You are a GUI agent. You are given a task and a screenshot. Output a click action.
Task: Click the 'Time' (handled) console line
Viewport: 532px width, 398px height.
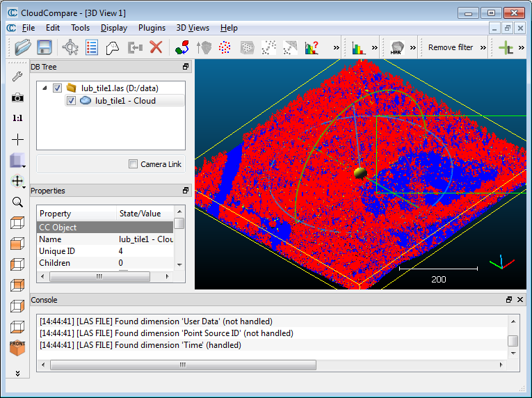click(140, 345)
